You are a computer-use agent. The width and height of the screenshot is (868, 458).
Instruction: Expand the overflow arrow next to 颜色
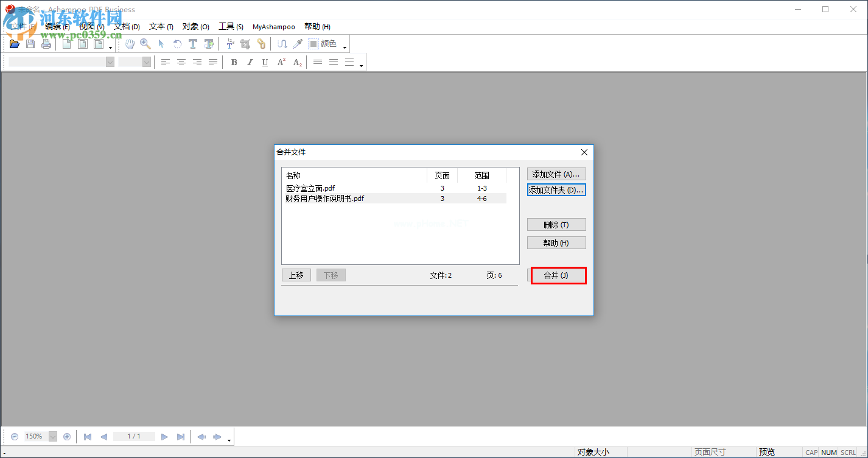pos(345,47)
